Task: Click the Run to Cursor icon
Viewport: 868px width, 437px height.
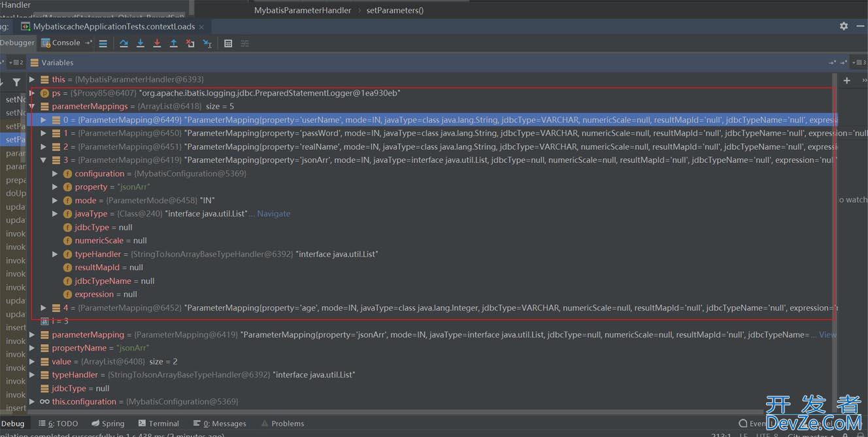Action: tap(207, 43)
